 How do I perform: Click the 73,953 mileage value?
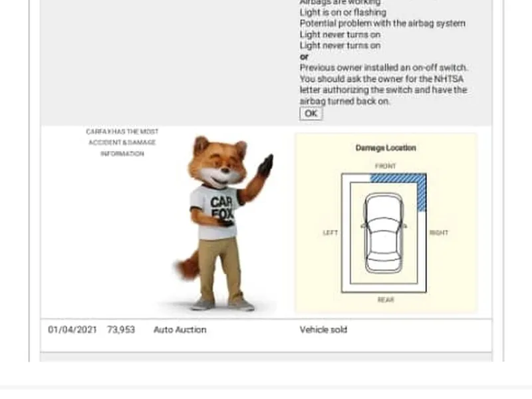pos(121,330)
